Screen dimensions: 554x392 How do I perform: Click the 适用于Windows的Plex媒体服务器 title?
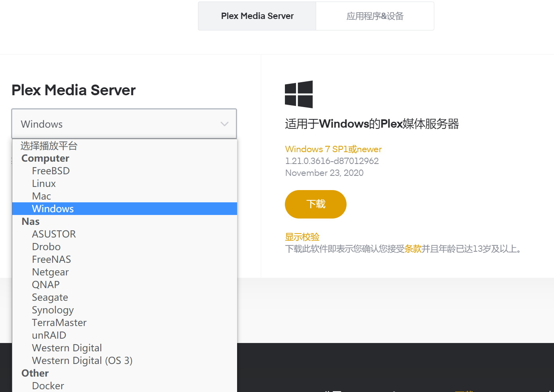tap(372, 124)
